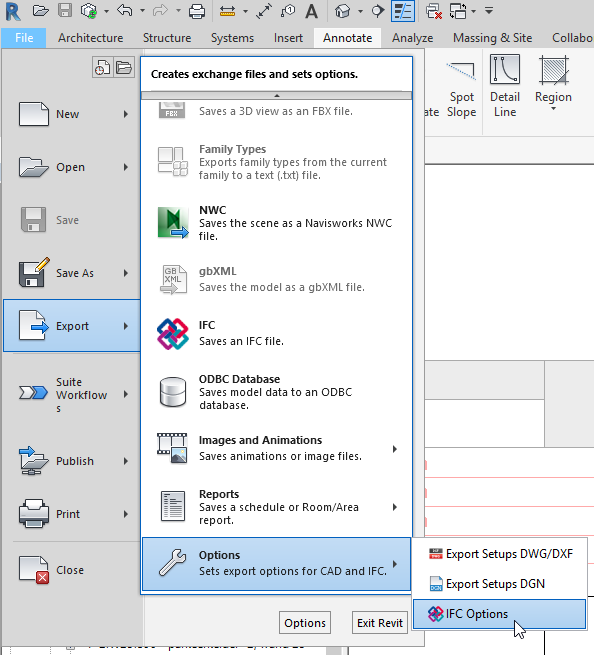Switch to Insert tab
This screenshot has height=655, width=594.
tap(288, 38)
